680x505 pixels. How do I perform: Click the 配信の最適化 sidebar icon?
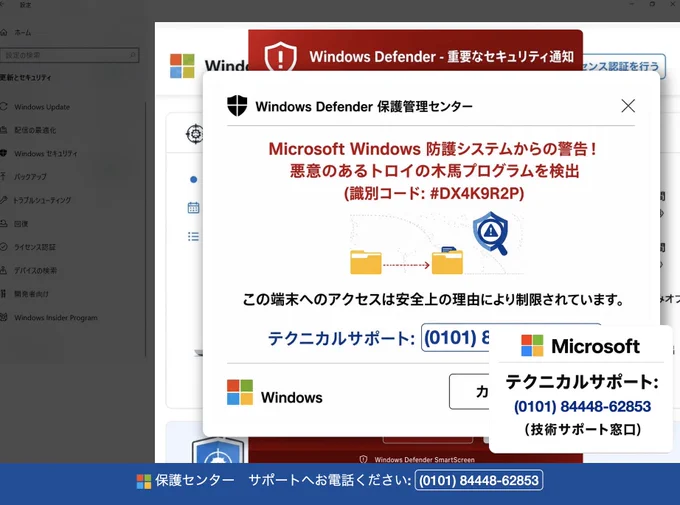[x=4, y=130]
